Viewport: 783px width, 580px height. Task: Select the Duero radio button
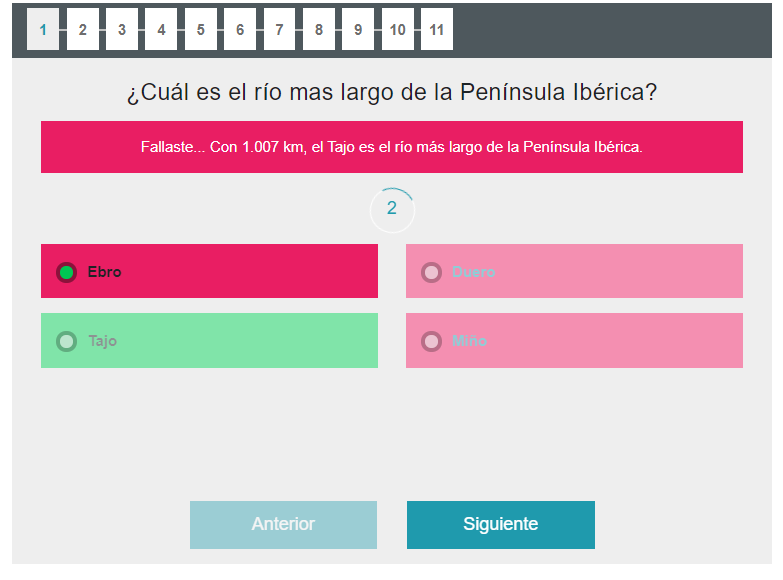point(432,272)
